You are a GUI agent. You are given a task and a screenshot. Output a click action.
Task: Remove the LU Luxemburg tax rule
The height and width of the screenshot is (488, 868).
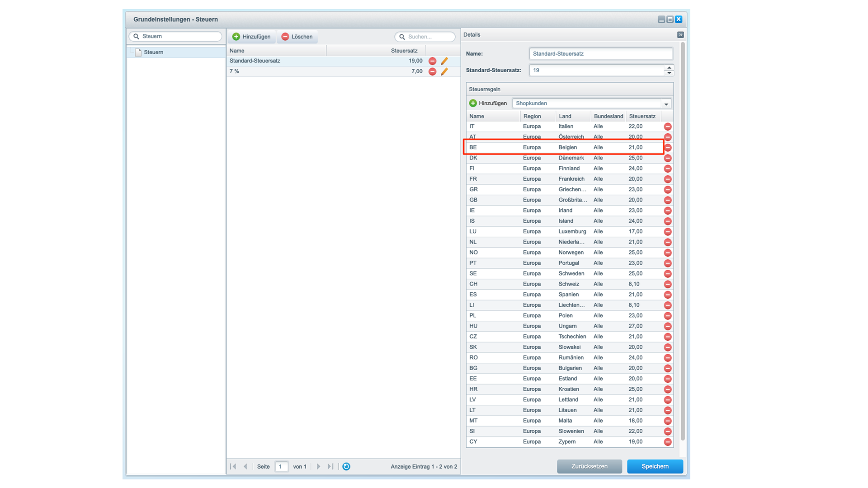[x=667, y=232]
